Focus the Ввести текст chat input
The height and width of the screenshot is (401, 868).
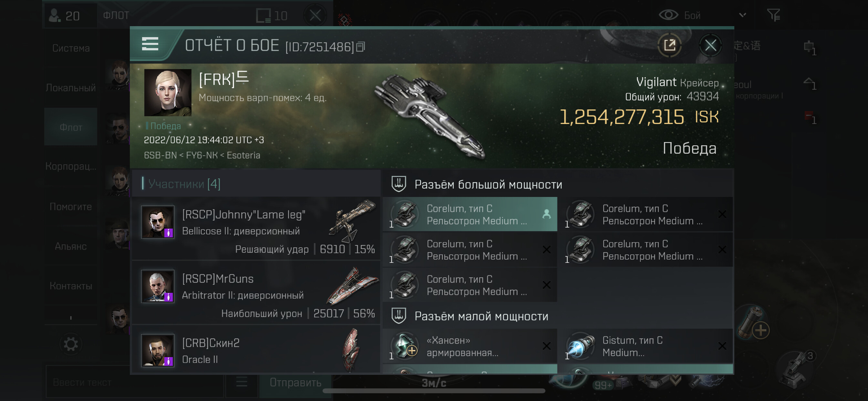tap(135, 383)
